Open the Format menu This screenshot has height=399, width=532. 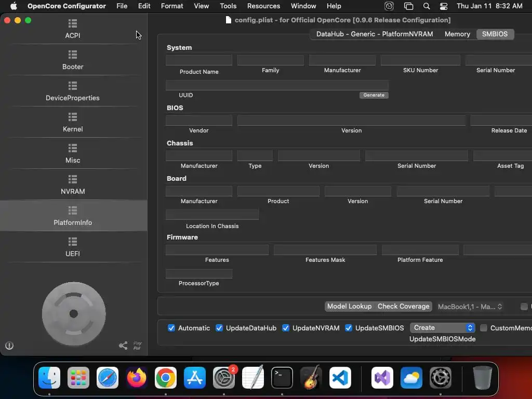click(x=172, y=6)
